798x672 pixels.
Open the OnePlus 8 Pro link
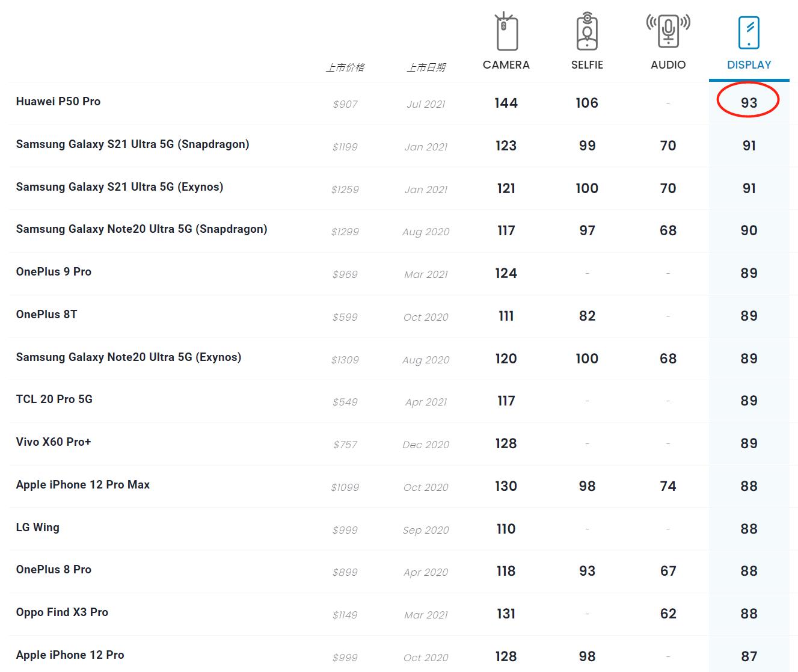54,570
